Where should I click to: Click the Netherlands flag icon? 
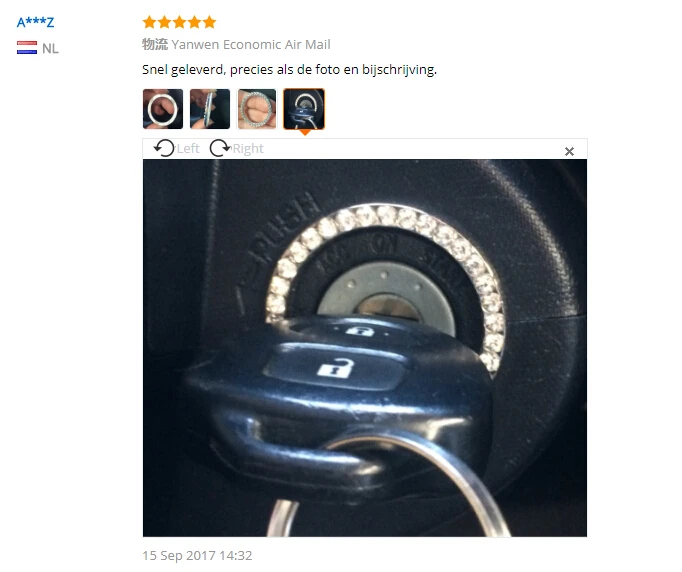27,47
